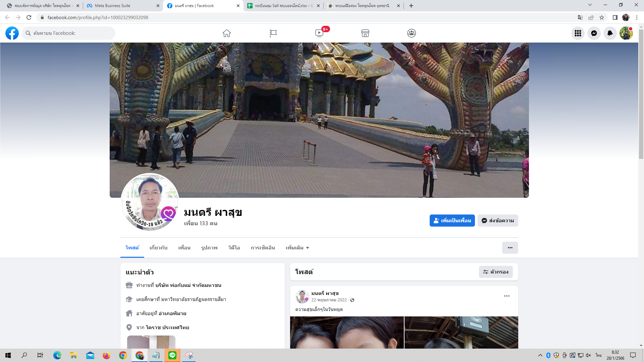Click the ส่งข้อความ message button

498,221
